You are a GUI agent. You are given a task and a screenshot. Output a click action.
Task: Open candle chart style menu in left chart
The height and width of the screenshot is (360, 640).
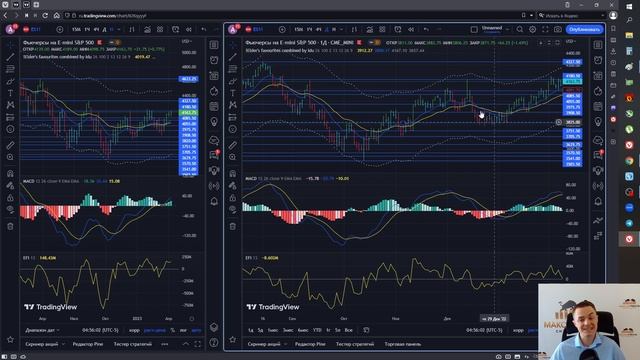[132, 29]
